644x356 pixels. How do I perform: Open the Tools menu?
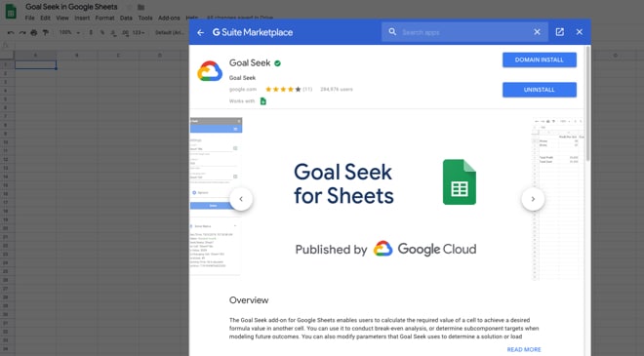(145, 19)
